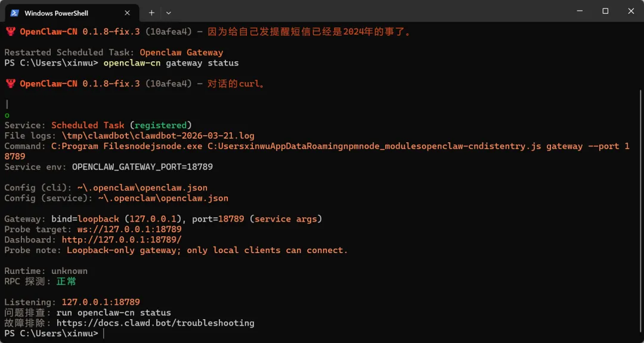Click 'Restarted Scheduled Task: Openclaw Gateway' line
The height and width of the screenshot is (343, 644).
coord(114,52)
